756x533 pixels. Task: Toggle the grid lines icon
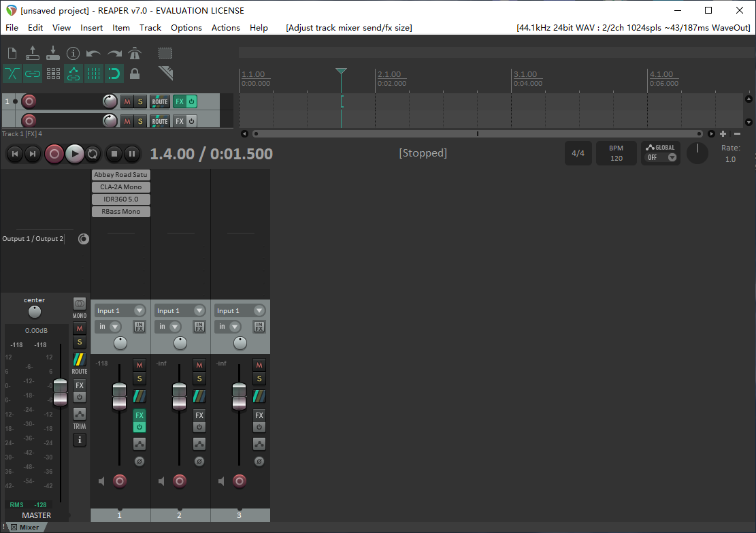[x=93, y=74]
